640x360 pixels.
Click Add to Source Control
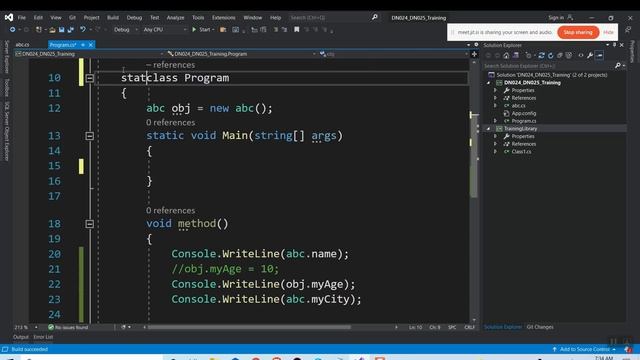coord(584,349)
